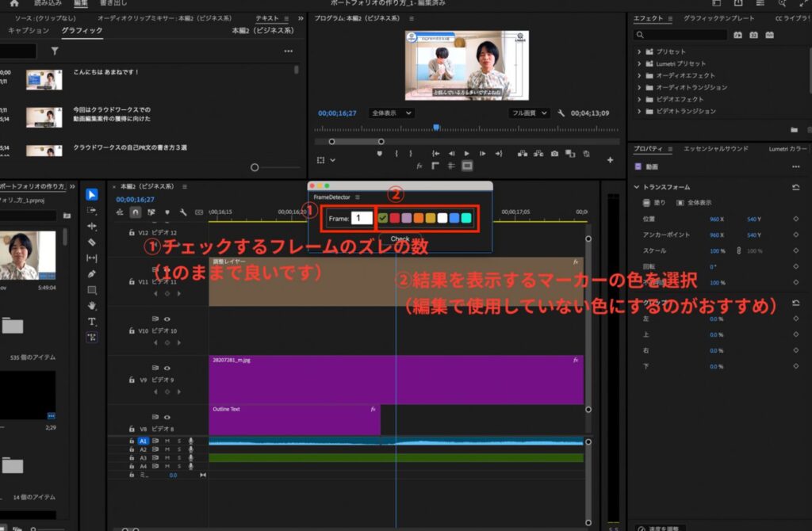Step forward one frame in Program monitor
This screenshot has width=812, height=531.
[x=483, y=154]
